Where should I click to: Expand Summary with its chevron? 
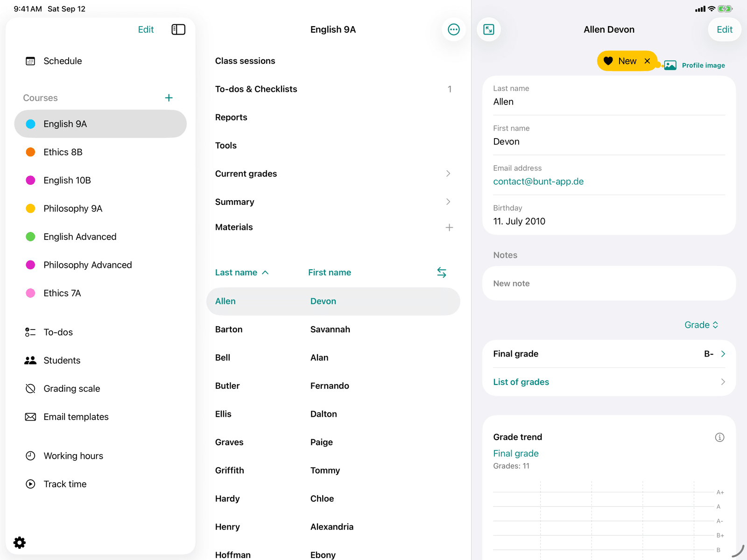tap(448, 202)
